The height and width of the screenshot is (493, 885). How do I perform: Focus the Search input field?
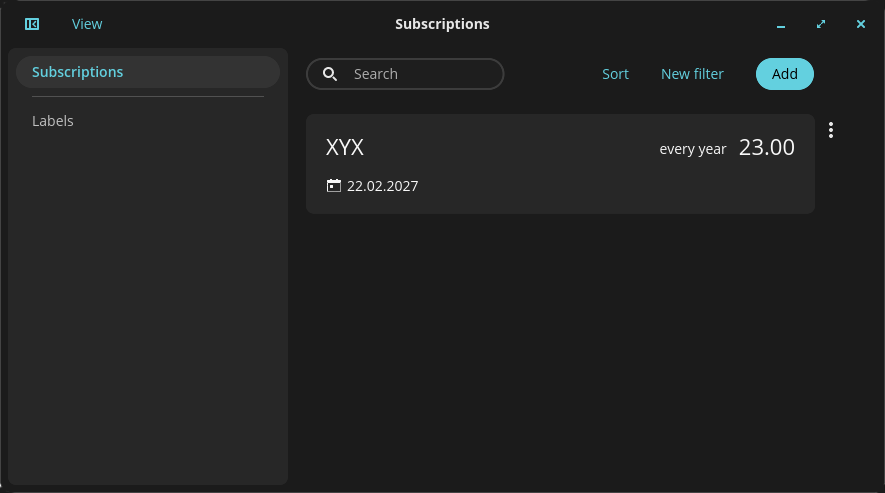coord(420,74)
